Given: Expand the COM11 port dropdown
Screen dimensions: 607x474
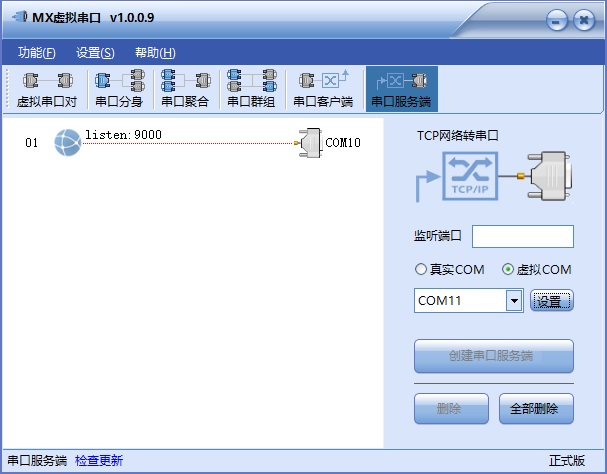Looking at the screenshot, I should [514, 300].
